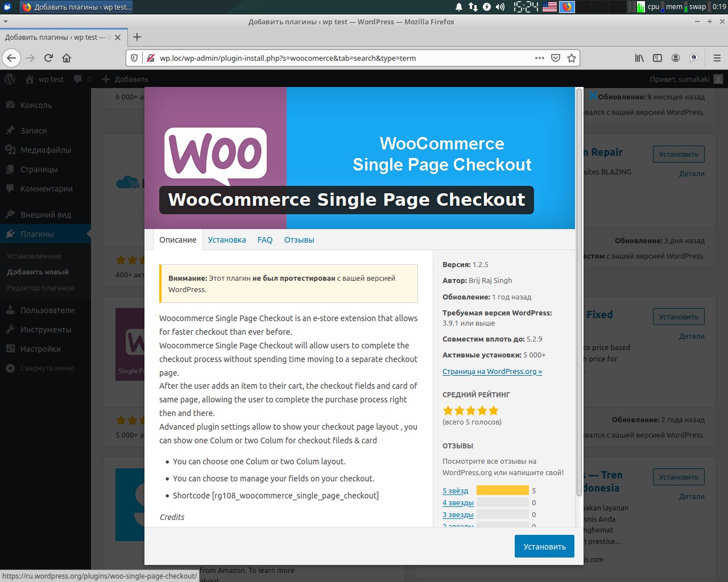Open Внешний вид in the admin sidebar
The width and height of the screenshot is (728, 582).
(x=45, y=215)
